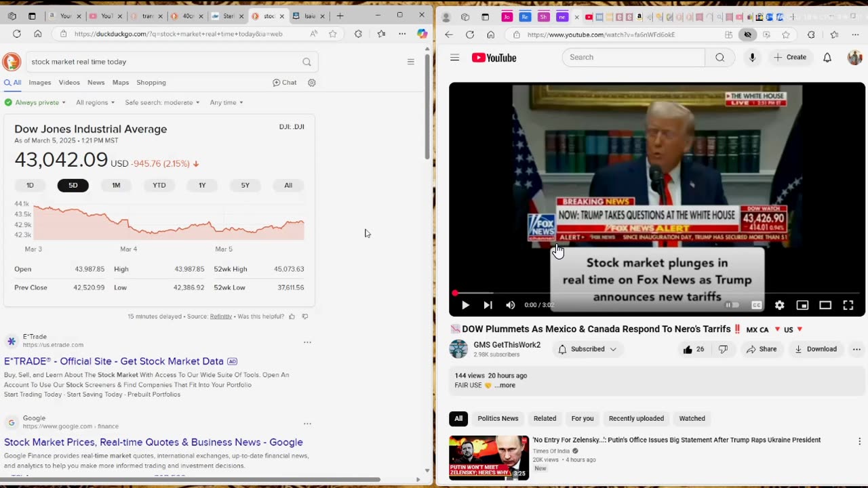Screen dimensions: 868x488
Task: Click the DuckDuckGo logo icon
Action: (x=12, y=62)
